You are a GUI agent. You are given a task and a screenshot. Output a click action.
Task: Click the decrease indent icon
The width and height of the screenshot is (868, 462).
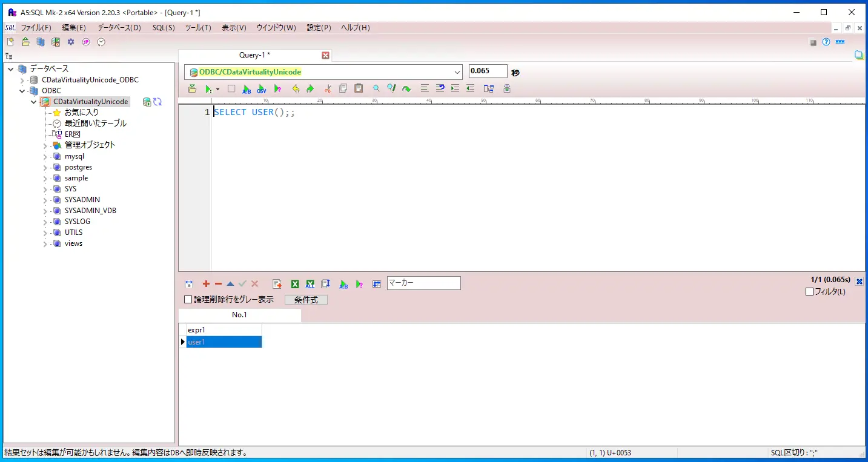point(470,89)
